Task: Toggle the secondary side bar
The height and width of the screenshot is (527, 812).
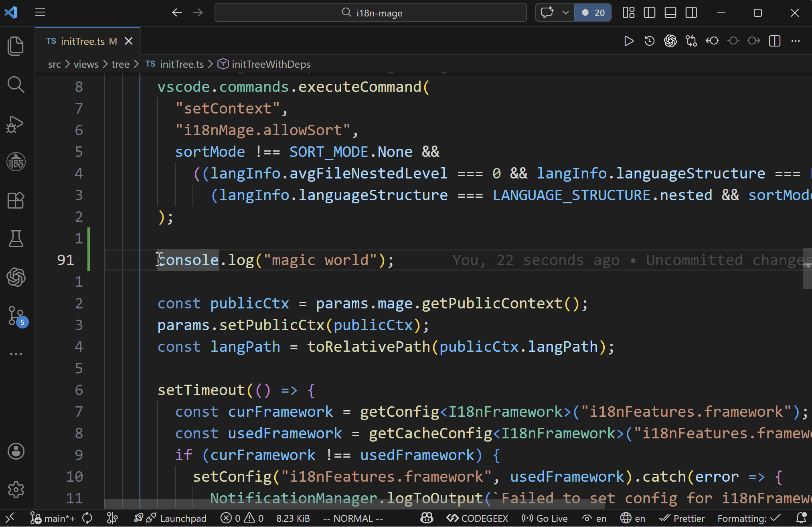Action: tap(691, 12)
